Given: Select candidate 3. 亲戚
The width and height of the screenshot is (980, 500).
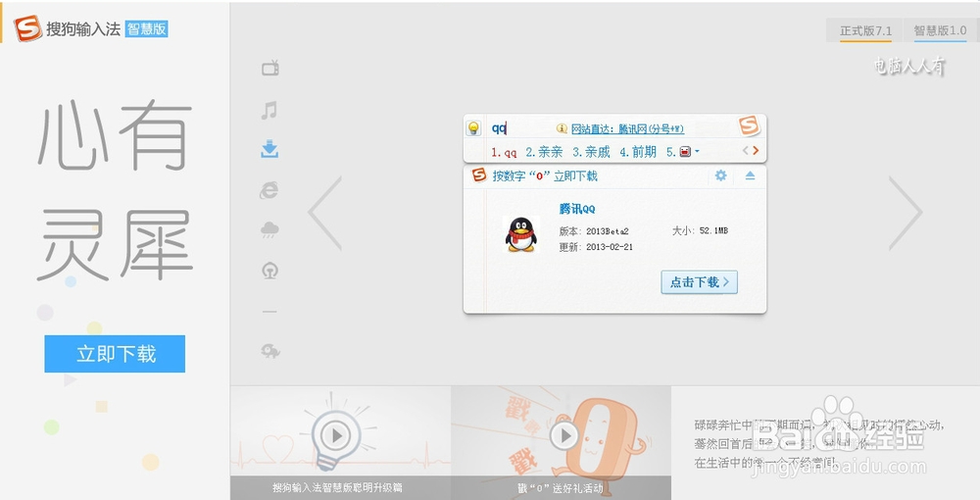Looking at the screenshot, I should point(591,152).
